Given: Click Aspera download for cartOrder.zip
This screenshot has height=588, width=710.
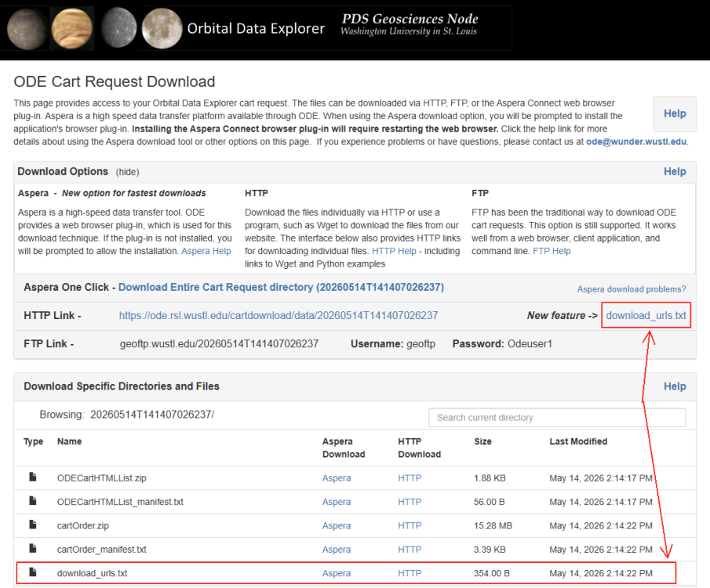Looking at the screenshot, I should (337, 525).
